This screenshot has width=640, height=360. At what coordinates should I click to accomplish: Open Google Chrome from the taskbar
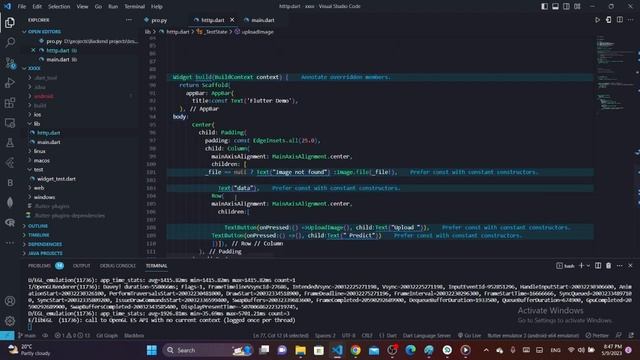[356, 350]
